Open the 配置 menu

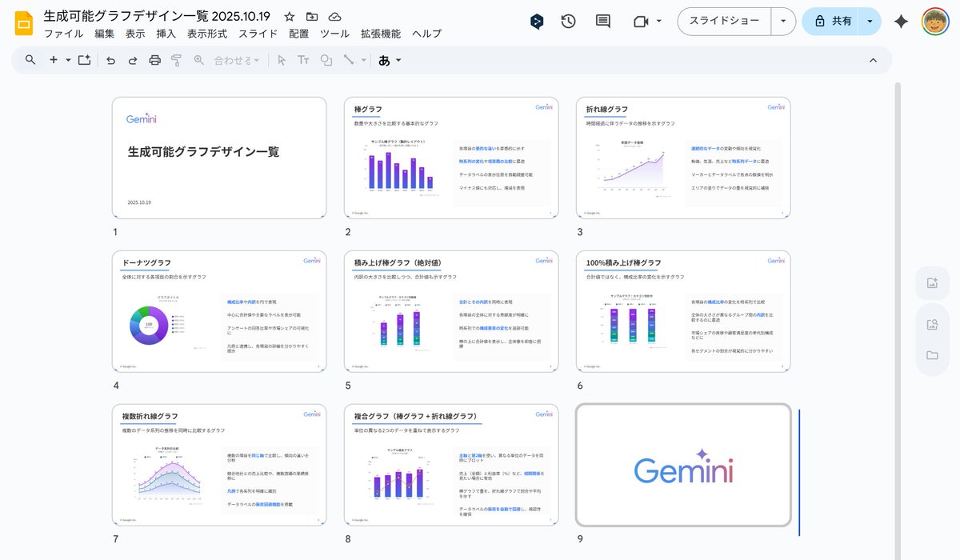(x=299, y=34)
